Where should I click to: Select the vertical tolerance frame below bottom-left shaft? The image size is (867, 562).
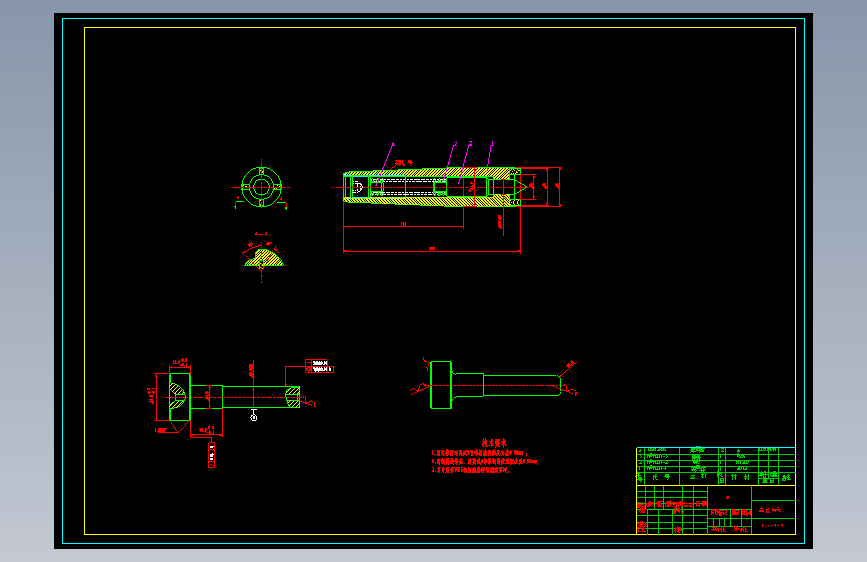(x=212, y=455)
